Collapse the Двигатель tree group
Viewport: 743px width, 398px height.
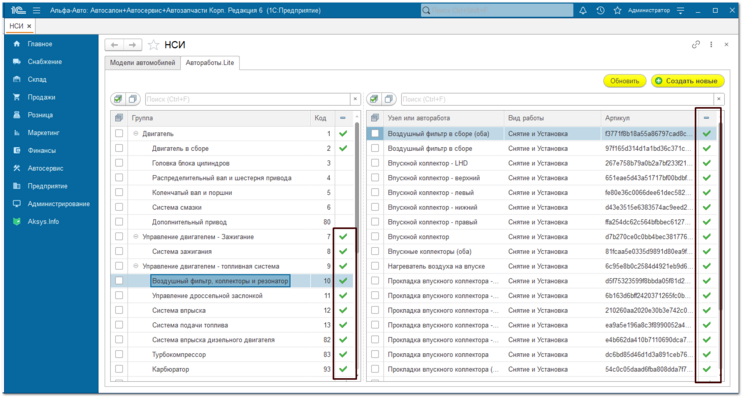click(x=136, y=134)
